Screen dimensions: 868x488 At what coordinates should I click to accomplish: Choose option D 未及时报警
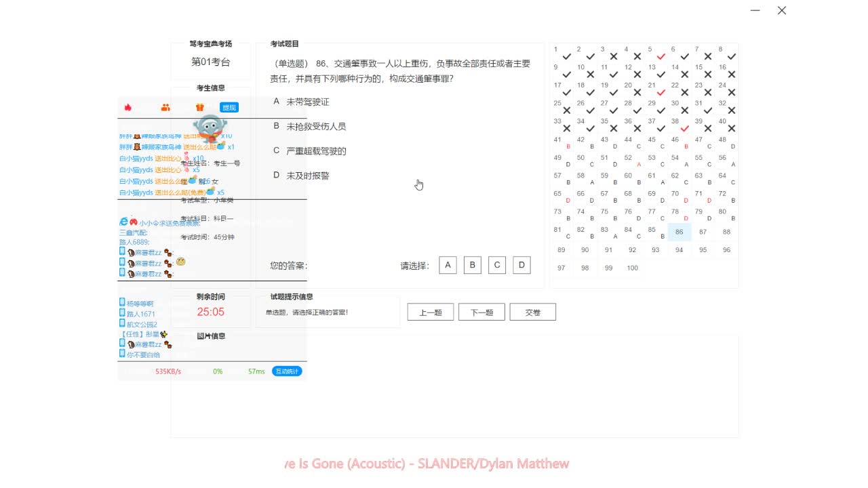point(301,176)
